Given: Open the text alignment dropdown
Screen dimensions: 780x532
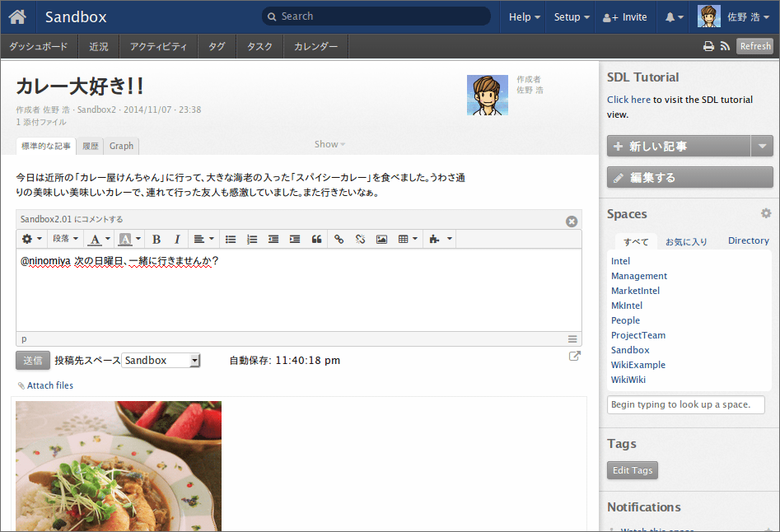Looking at the screenshot, I should (203, 239).
